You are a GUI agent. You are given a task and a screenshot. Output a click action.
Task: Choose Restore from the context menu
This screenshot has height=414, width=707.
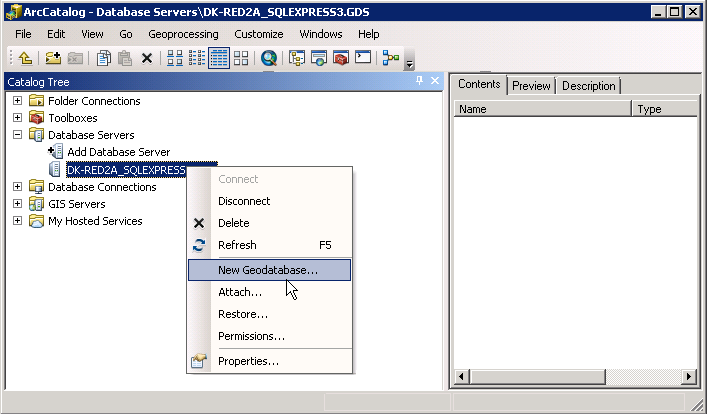coord(270,314)
